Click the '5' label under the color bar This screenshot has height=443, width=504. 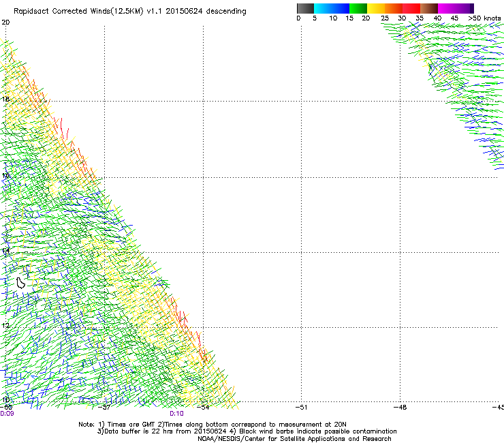(x=315, y=18)
